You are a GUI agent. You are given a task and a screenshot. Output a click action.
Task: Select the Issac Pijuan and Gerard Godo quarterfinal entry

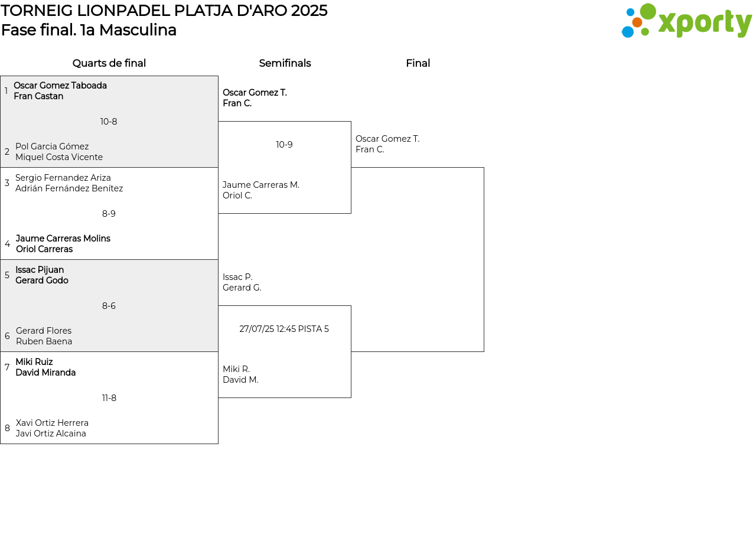click(42, 275)
